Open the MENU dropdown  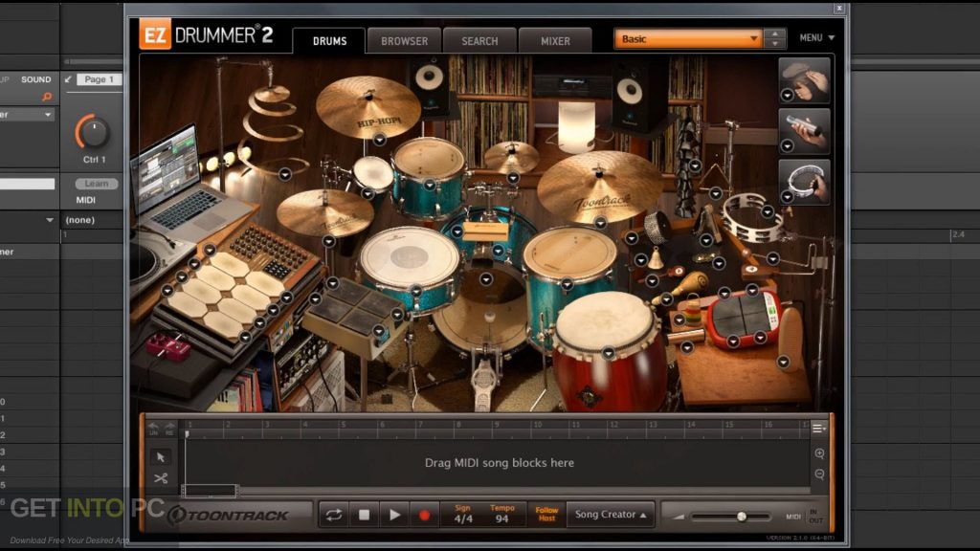click(817, 37)
